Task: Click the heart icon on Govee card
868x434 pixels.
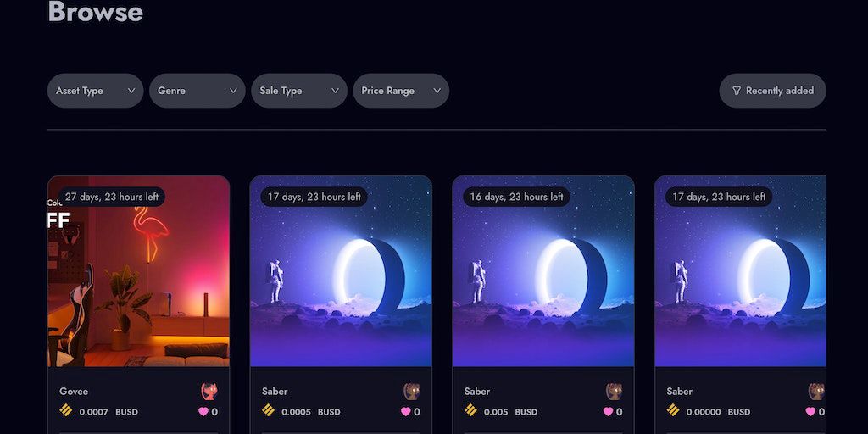Action: (203, 411)
